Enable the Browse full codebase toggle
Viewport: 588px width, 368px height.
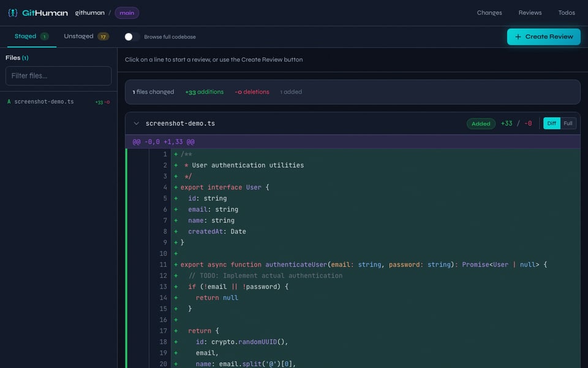[128, 36]
